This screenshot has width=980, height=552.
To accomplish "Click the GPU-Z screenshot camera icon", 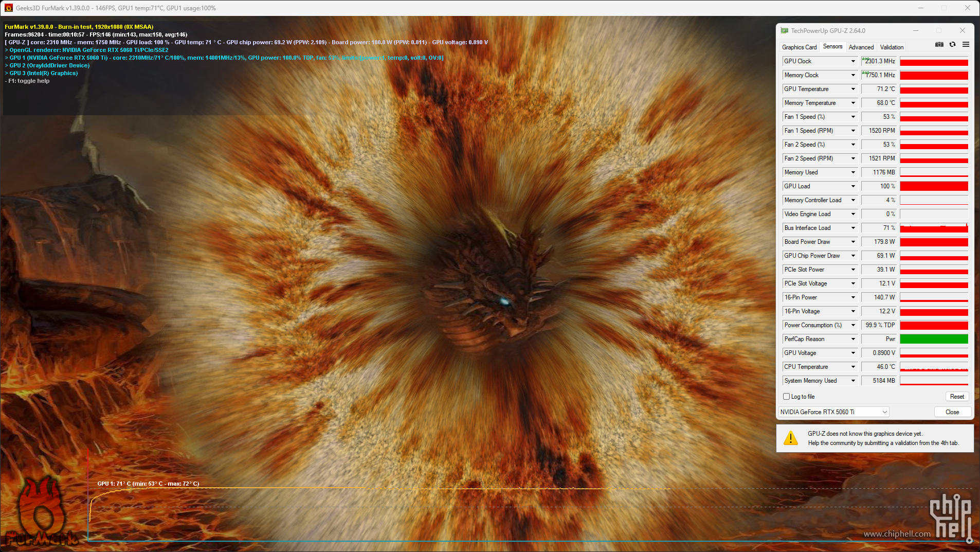I will pos(939,45).
